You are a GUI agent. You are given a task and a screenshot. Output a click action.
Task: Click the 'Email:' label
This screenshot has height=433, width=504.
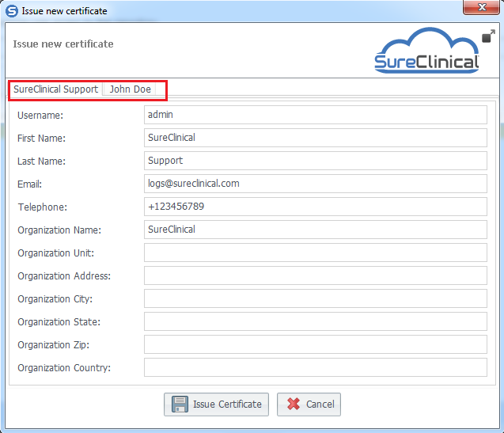point(29,184)
